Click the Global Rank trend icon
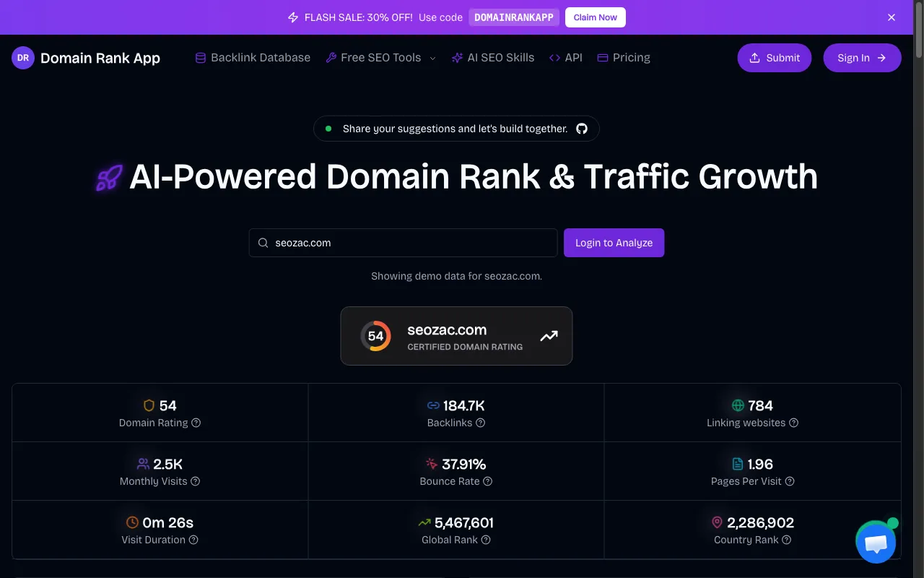 (x=424, y=522)
